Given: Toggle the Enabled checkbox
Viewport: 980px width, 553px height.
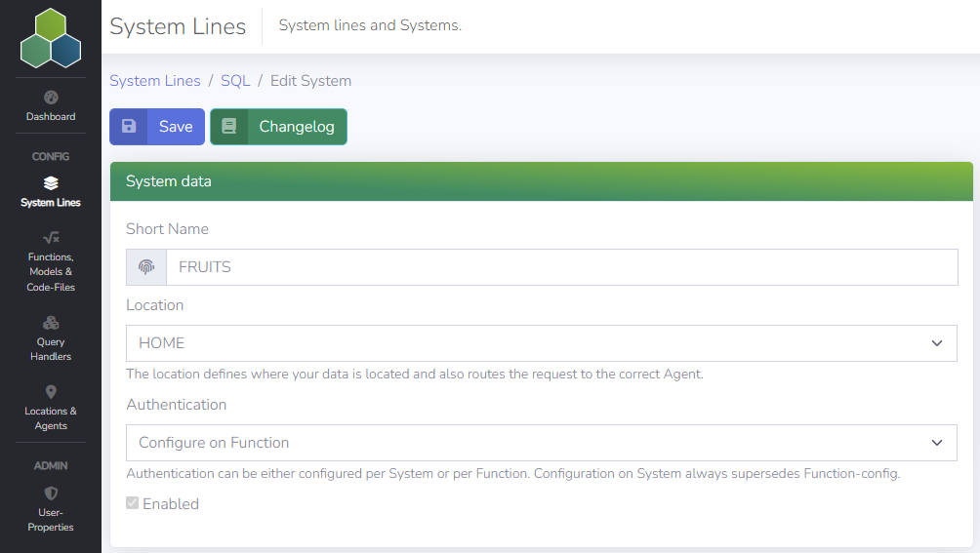Looking at the screenshot, I should (132, 503).
